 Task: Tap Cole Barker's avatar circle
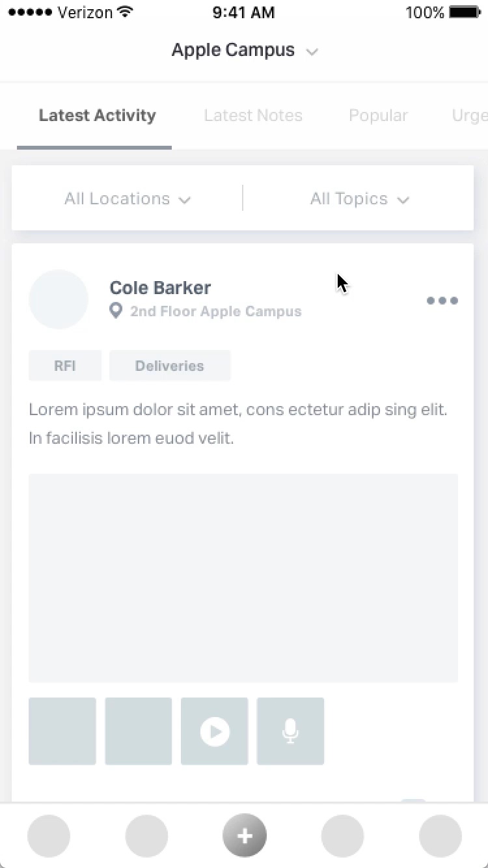(x=59, y=299)
